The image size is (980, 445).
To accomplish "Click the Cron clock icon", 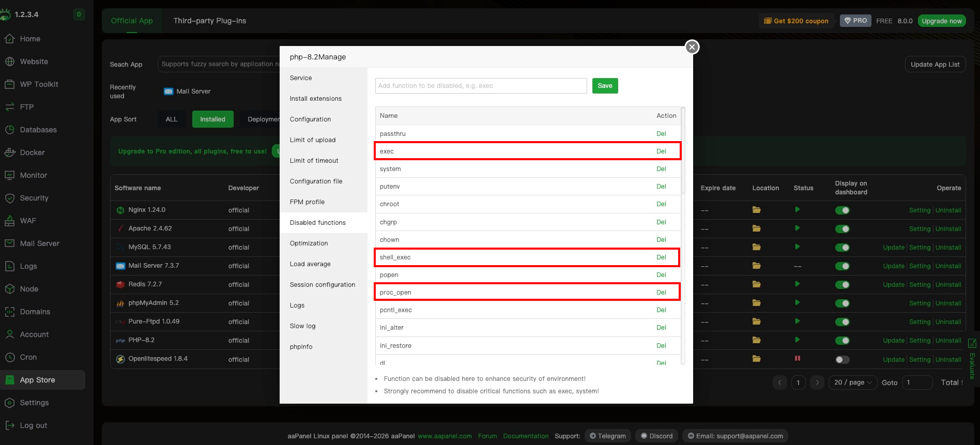I will coord(10,357).
